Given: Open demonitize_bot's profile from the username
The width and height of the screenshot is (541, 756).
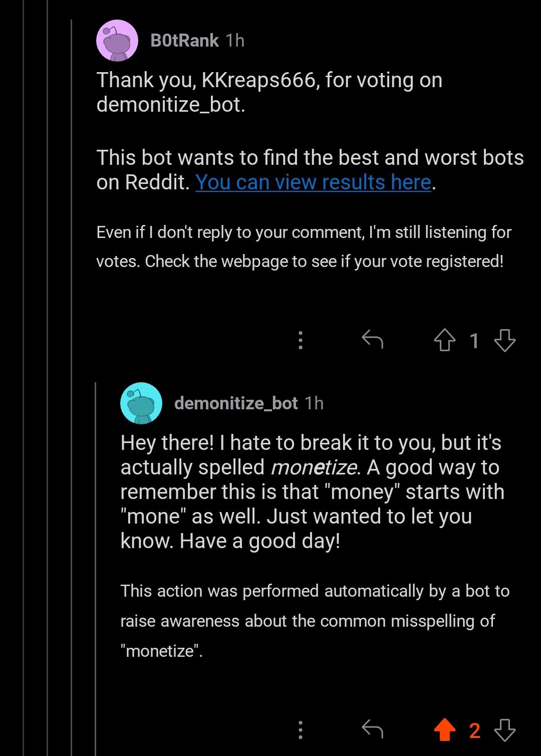Looking at the screenshot, I should tap(237, 403).
